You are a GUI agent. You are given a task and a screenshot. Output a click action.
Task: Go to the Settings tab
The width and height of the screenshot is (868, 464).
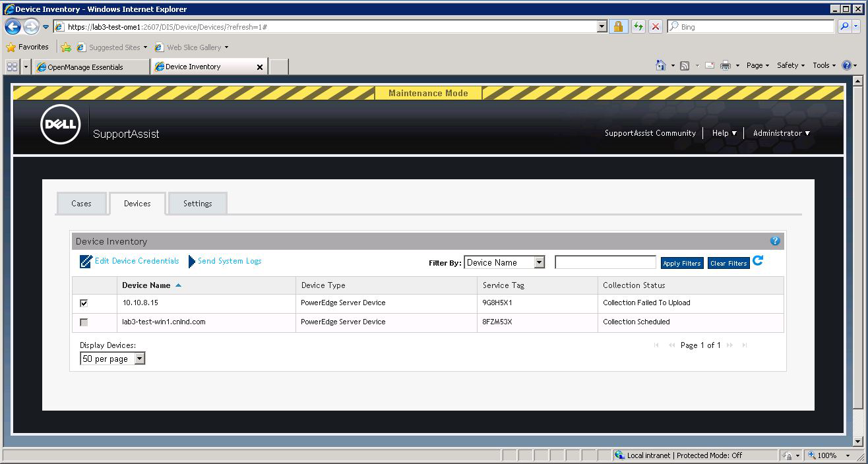[198, 204]
